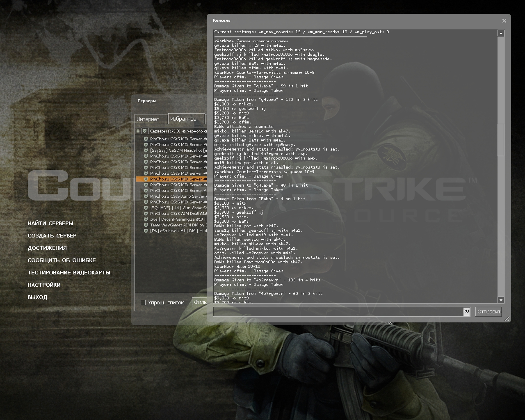Screen dimensions: 525x420
Task: Select the [DK] eStrike.dk #1 server
Action: 171,231
